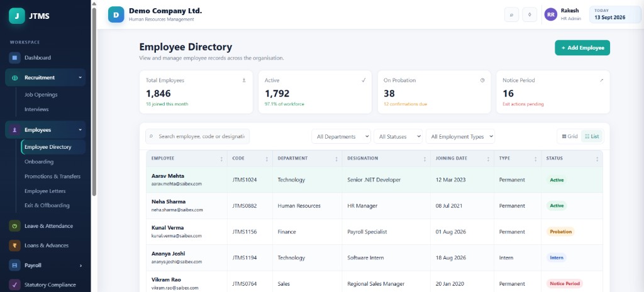Screen dimensions: 644x292
Task: Click the JTMS0764 employee code
Action: click(245, 284)
